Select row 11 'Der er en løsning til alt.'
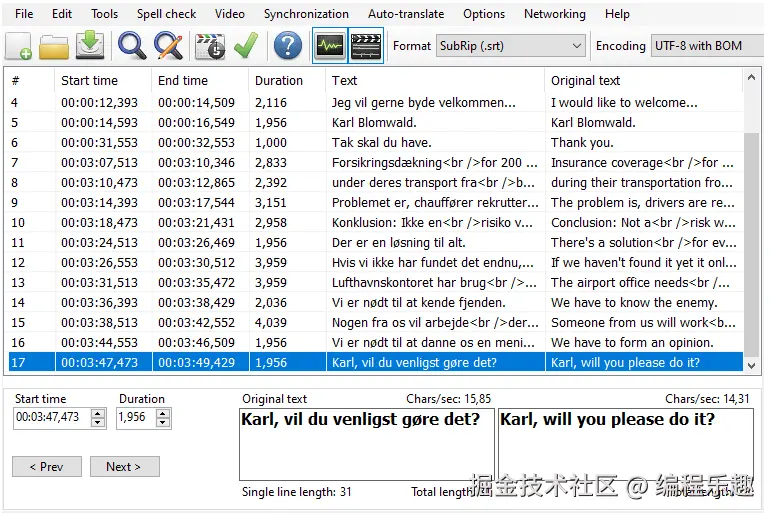Viewport: 771px width, 516px height. [376, 243]
